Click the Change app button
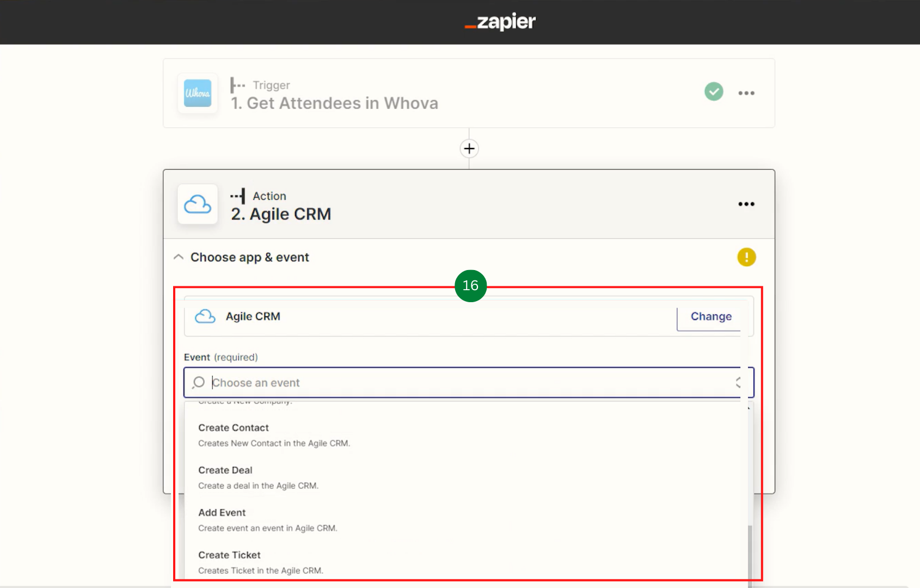Image resolution: width=920 pixels, height=588 pixels. coord(711,317)
